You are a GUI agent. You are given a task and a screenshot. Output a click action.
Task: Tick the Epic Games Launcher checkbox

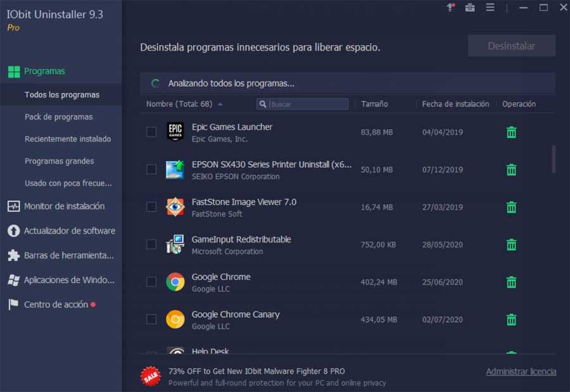pyautogui.click(x=151, y=132)
